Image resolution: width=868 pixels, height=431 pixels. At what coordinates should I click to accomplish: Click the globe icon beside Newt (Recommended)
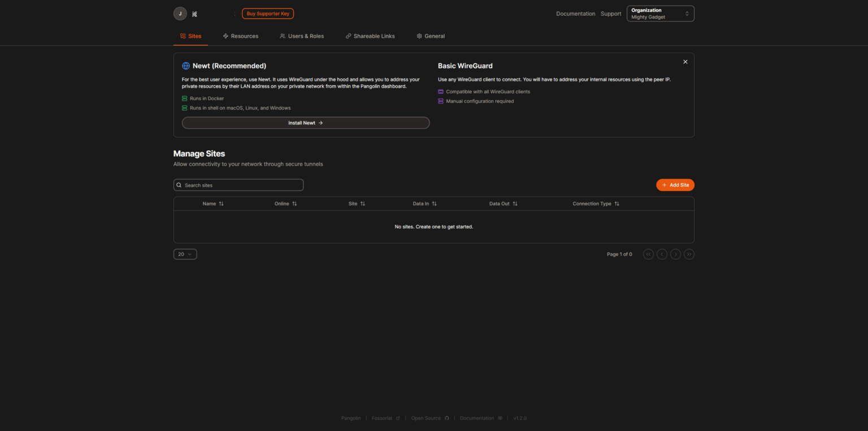pos(185,66)
